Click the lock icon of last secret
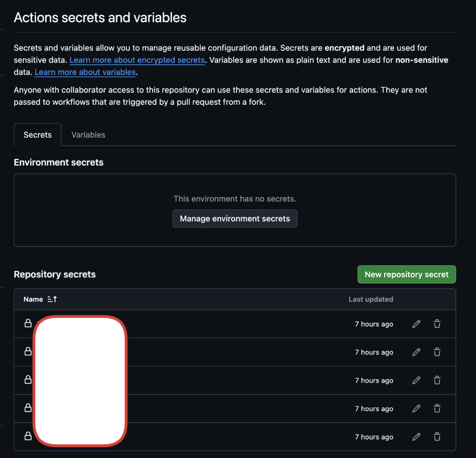Screen dimensions: 476x458 click(x=28, y=437)
